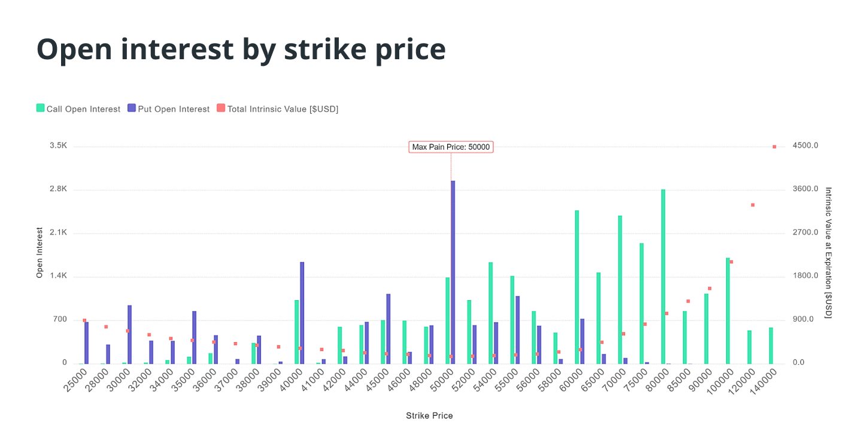Click the intrinsic value marker at strike 140000
868x436 pixels.
click(774, 147)
